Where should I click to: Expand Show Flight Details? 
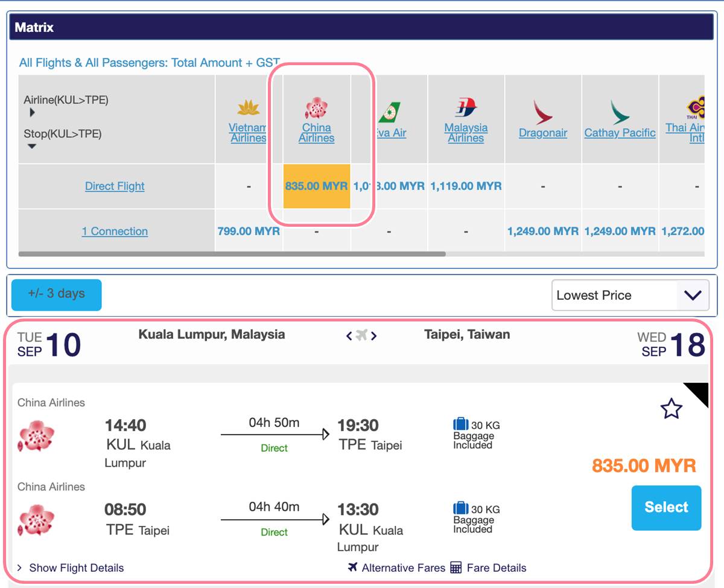pos(71,567)
